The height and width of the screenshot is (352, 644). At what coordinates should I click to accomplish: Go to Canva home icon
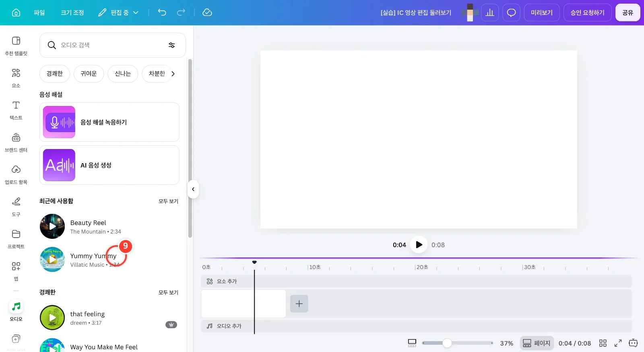click(x=16, y=12)
